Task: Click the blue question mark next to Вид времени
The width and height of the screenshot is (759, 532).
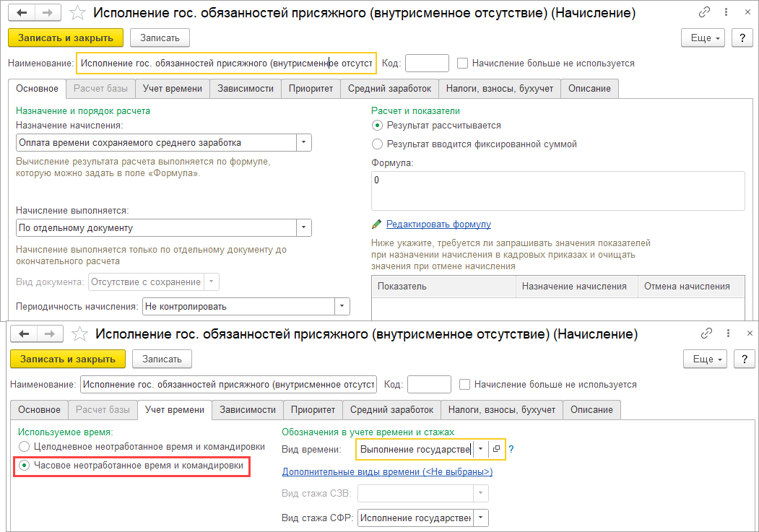Action: click(511, 449)
